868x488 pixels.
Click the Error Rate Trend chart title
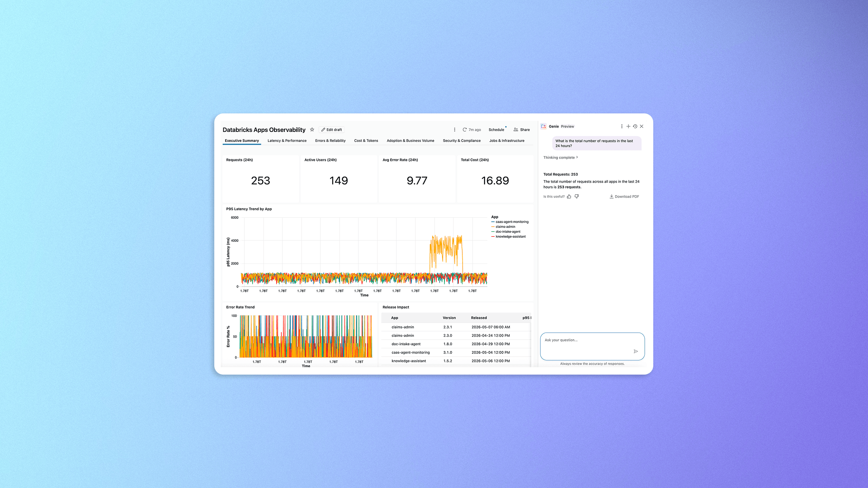(x=241, y=307)
